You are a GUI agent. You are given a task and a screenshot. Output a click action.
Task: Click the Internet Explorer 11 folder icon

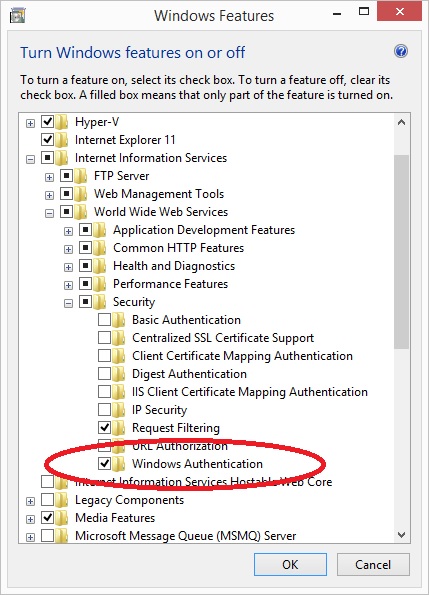click(62, 140)
